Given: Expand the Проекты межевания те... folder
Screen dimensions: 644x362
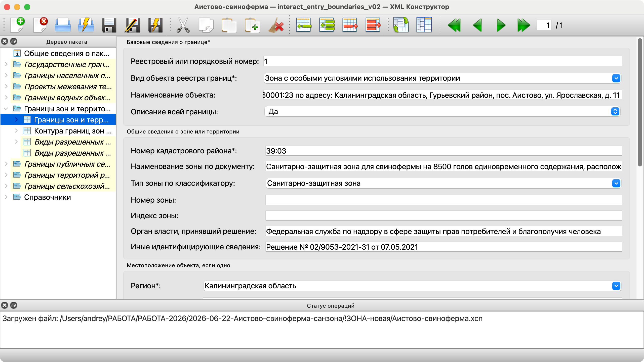Looking at the screenshot, I should [x=6, y=86].
